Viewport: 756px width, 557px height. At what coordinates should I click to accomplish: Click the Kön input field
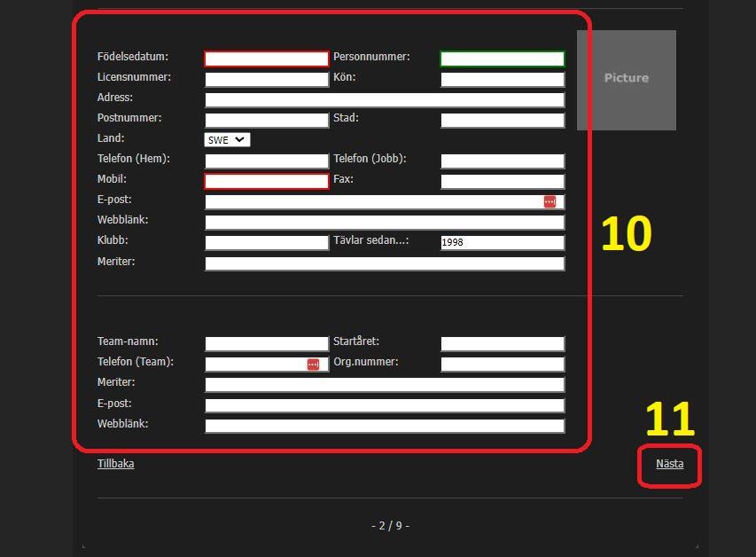(502, 80)
